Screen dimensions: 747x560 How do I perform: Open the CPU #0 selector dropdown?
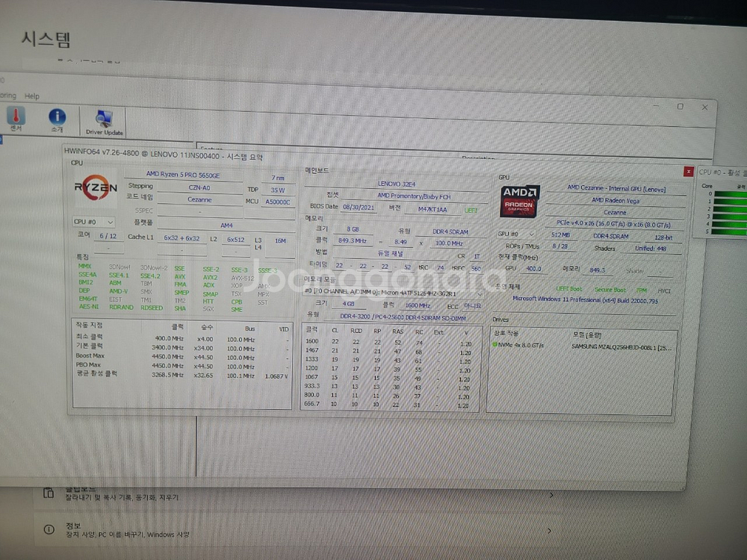point(93,222)
